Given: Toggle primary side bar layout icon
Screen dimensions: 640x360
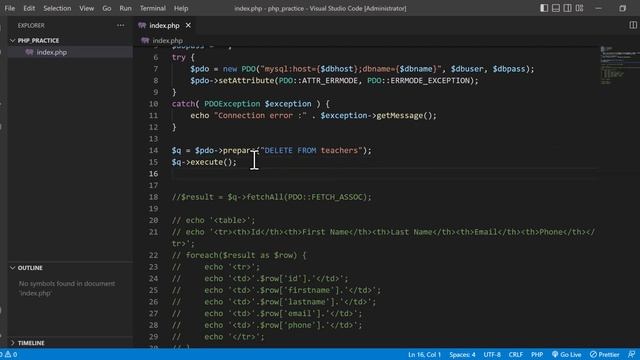Looking at the screenshot, I should 544,8.
